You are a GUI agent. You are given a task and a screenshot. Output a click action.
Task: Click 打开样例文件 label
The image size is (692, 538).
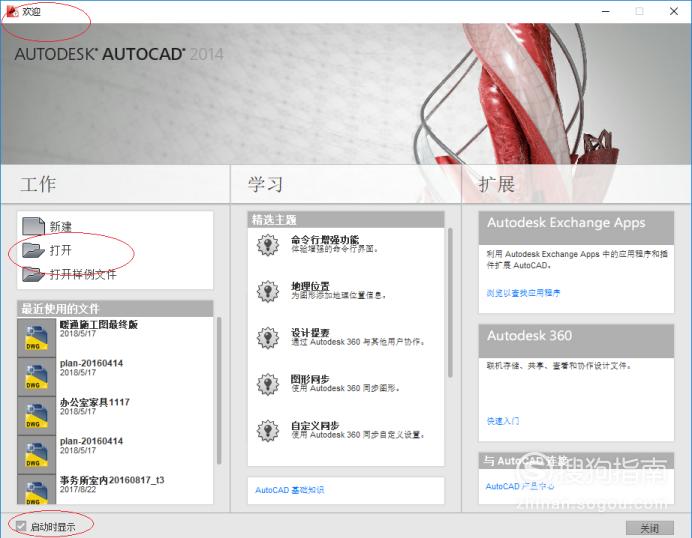click(x=83, y=274)
